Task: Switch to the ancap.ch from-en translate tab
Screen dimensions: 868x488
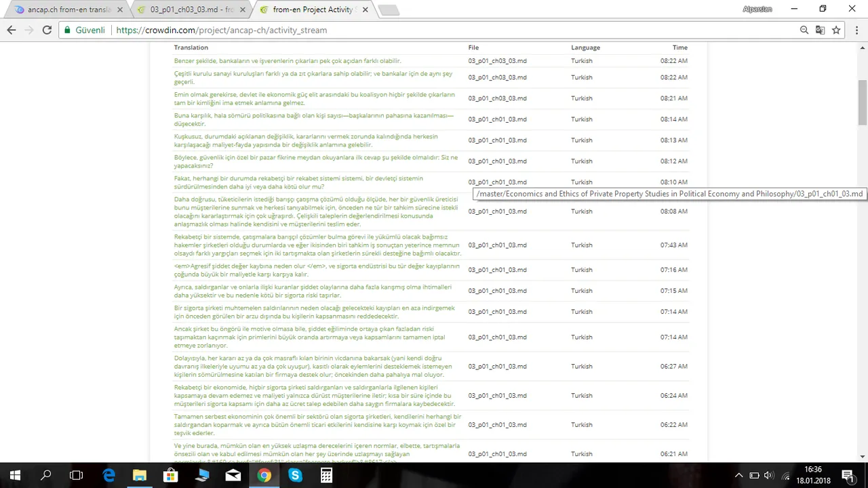Action: 68,10
